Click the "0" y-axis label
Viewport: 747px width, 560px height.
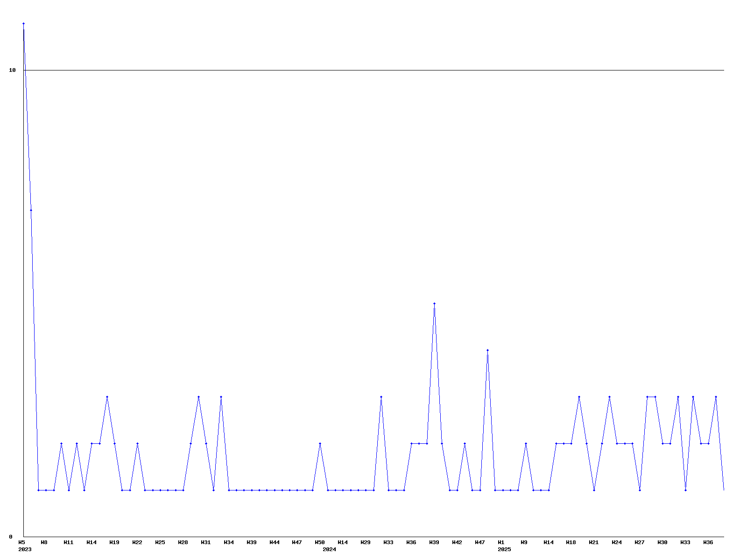11,537
